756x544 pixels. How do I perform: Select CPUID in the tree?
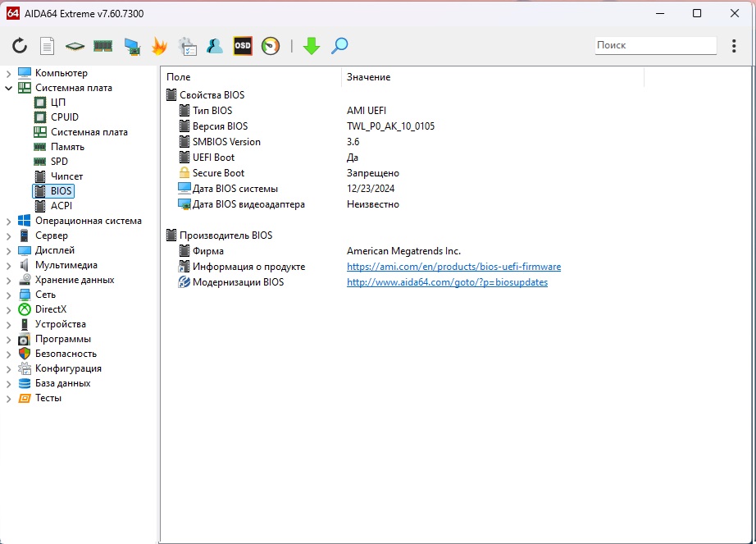coord(64,117)
